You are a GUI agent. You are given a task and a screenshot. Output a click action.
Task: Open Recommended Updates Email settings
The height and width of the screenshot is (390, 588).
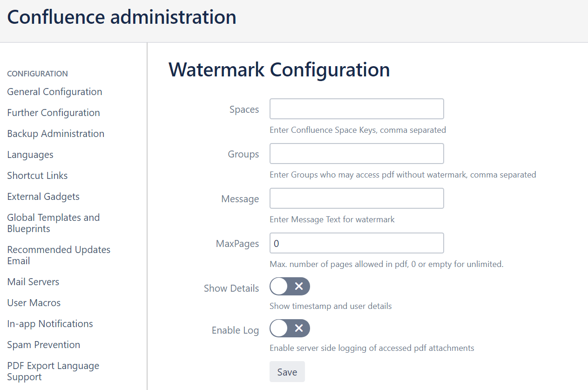coord(59,255)
